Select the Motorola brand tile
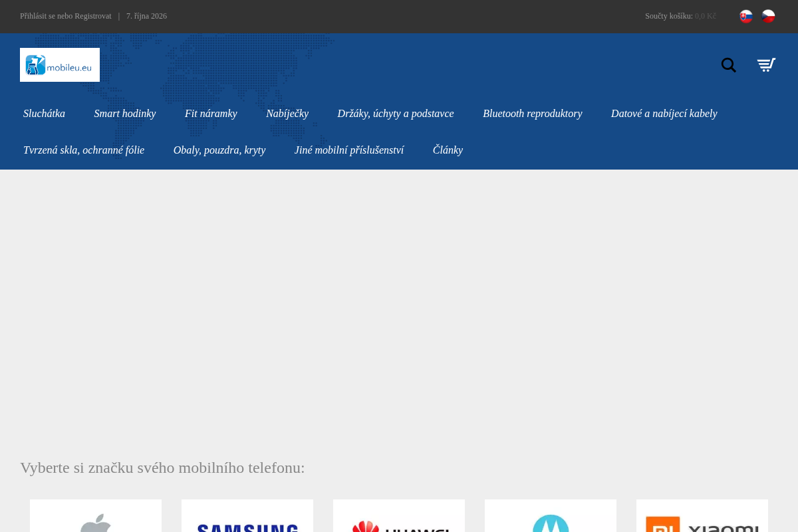Screen dimensions: 798x532 coord(551,516)
